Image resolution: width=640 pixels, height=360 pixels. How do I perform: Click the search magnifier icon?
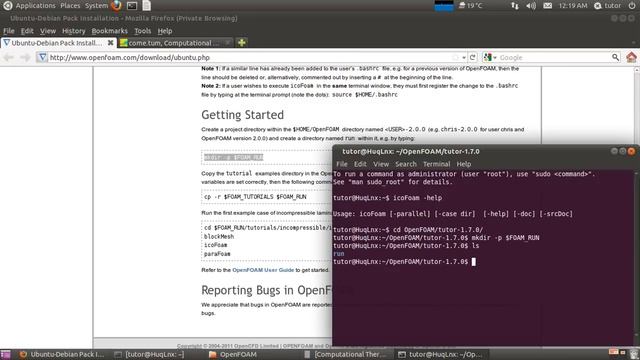616,58
